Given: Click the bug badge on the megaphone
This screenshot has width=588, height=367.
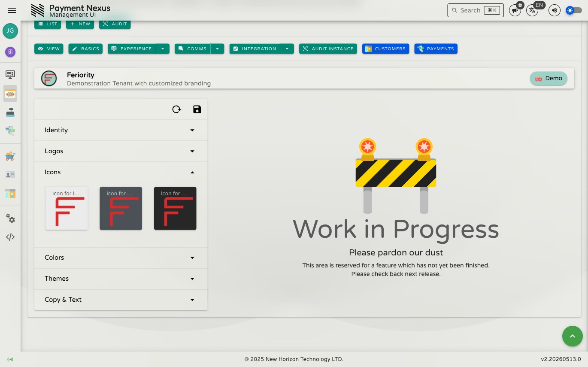Looking at the screenshot, I should [x=520, y=5].
